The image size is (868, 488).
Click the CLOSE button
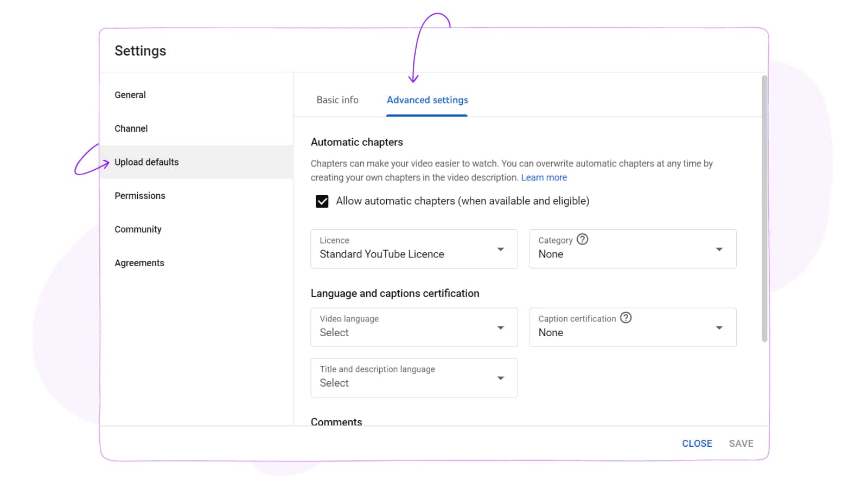click(697, 444)
